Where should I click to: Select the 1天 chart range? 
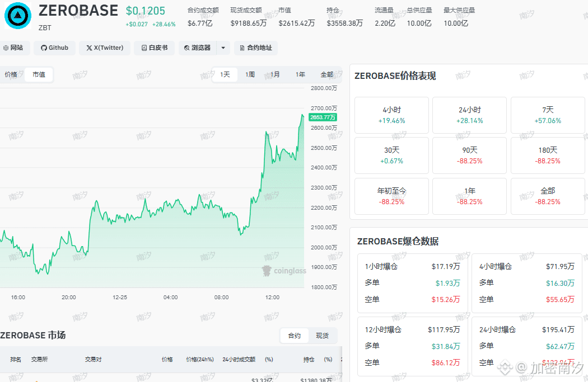pyautogui.click(x=225, y=74)
